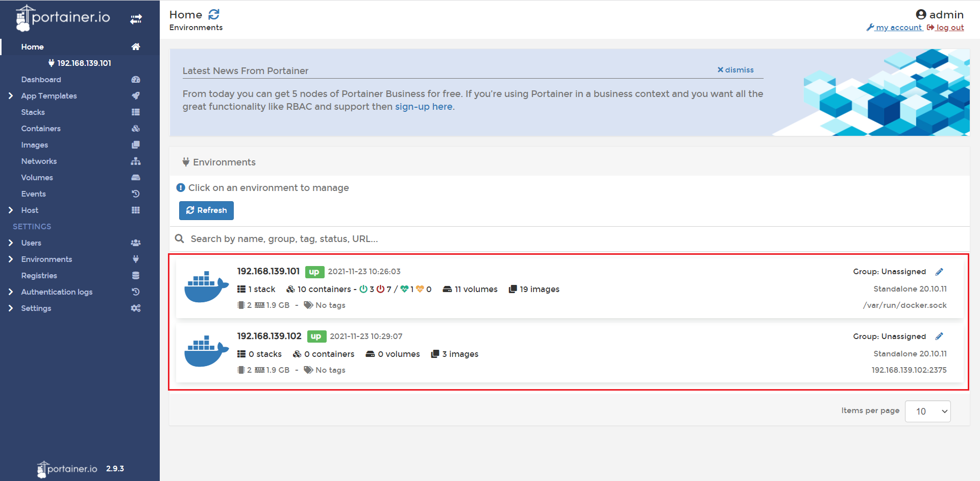Viewport: 980px width, 481px height.
Task: Click the 11 volumes text
Action: 476,290
